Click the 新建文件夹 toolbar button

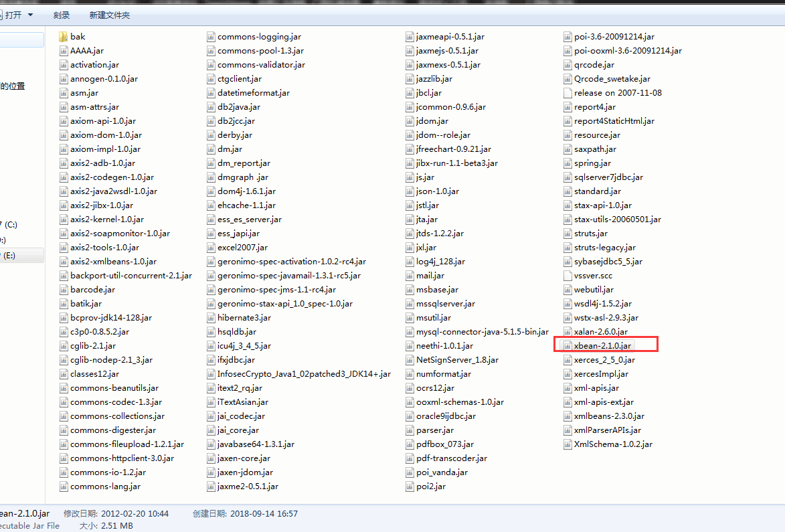(110, 15)
